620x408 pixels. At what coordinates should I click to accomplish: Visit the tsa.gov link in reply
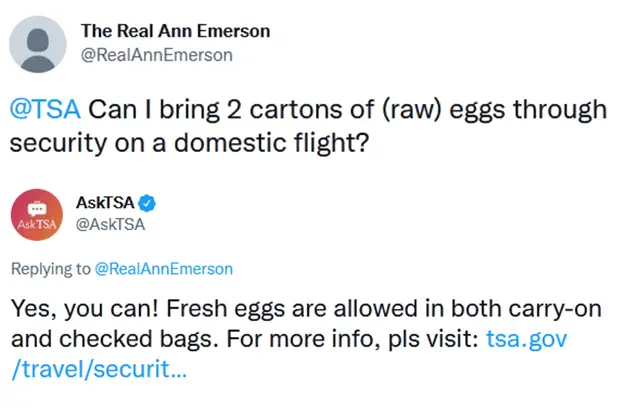pyautogui.click(x=526, y=339)
